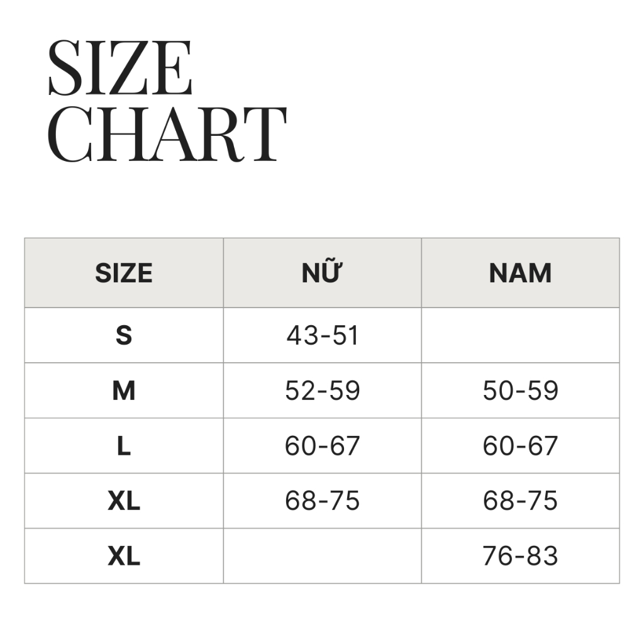Image resolution: width=644 pixels, height=644 pixels.
Task: Click the empty NAM cell in S row
Action: 520,335
